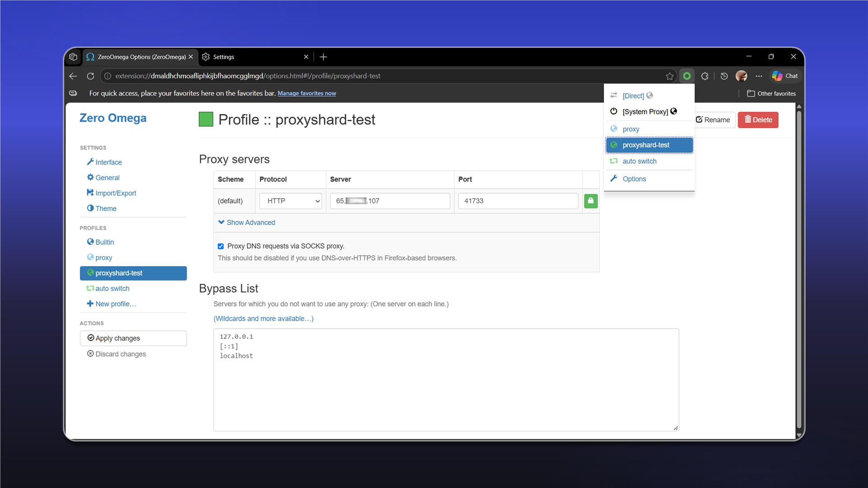Open browser history clock icon
Viewport: 868px width, 488px height.
[x=724, y=76]
